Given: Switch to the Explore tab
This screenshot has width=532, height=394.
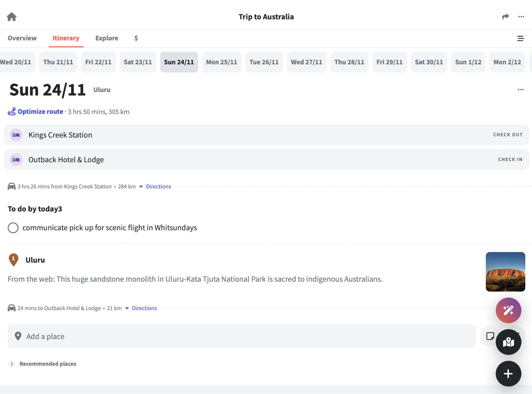Looking at the screenshot, I should point(107,38).
